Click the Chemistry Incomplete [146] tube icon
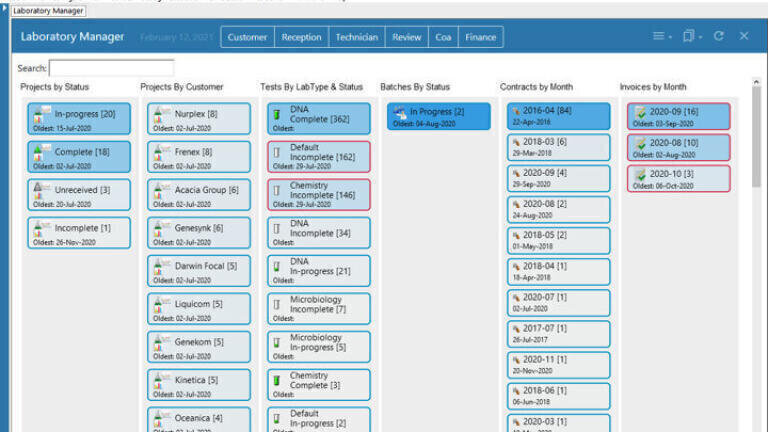 pos(277,191)
